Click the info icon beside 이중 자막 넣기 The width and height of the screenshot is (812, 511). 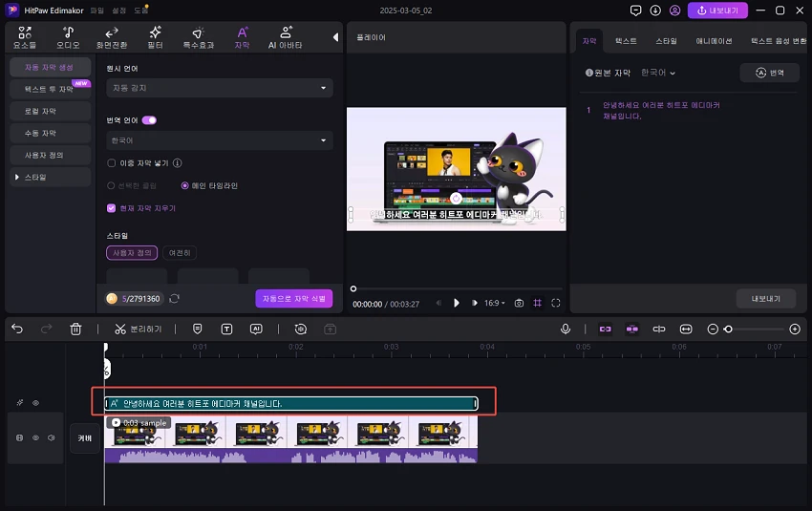coord(177,163)
